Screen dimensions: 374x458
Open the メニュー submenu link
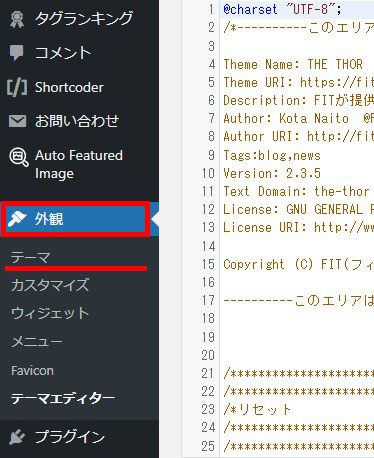coord(37,342)
